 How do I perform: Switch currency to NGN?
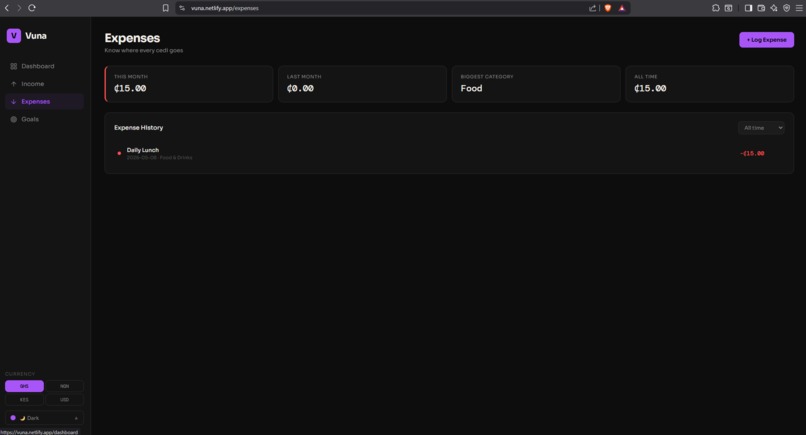(64, 386)
